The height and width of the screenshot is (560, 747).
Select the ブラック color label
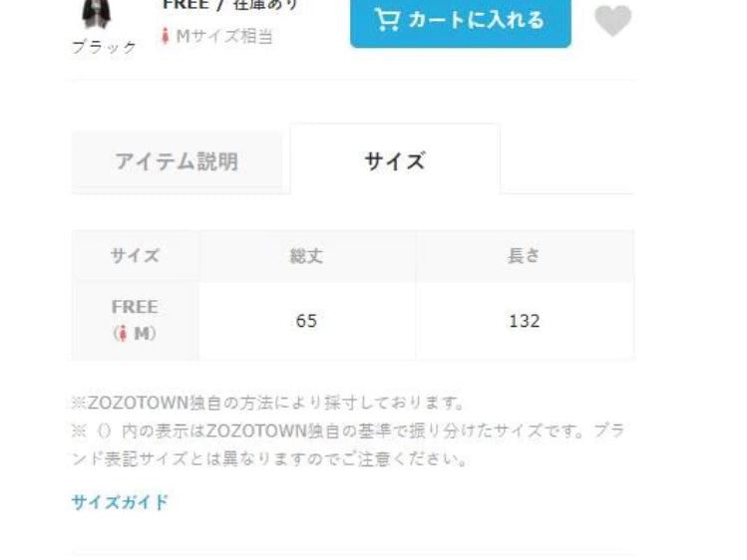105,47
